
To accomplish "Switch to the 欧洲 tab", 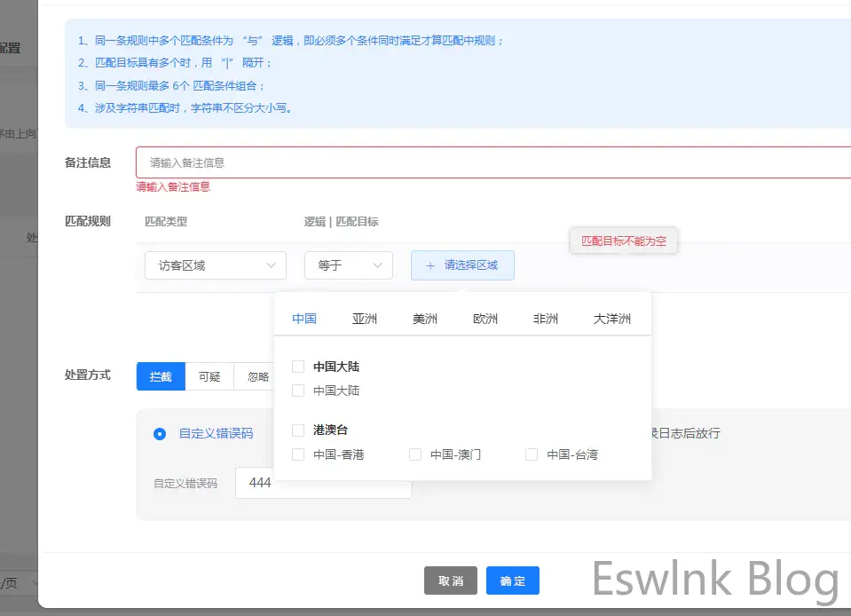I will pos(485,320).
